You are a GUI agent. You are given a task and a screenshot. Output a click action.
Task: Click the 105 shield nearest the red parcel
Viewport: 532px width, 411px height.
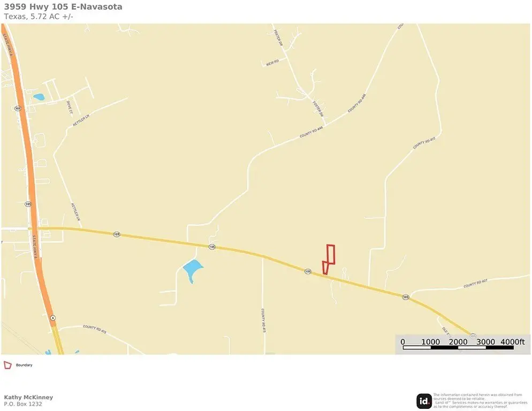click(308, 271)
